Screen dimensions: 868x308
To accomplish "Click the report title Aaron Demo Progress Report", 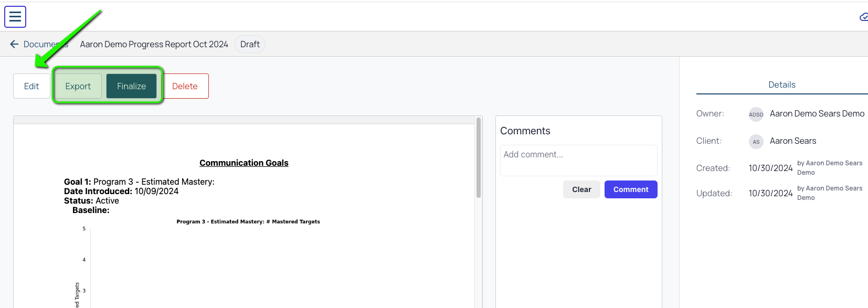I will [x=154, y=44].
